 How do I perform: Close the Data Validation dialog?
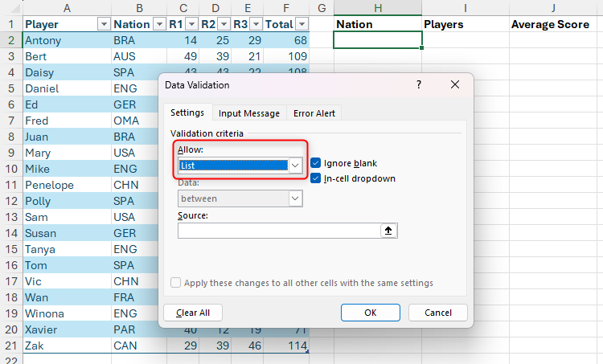pyautogui.click(x=455, y=84)
